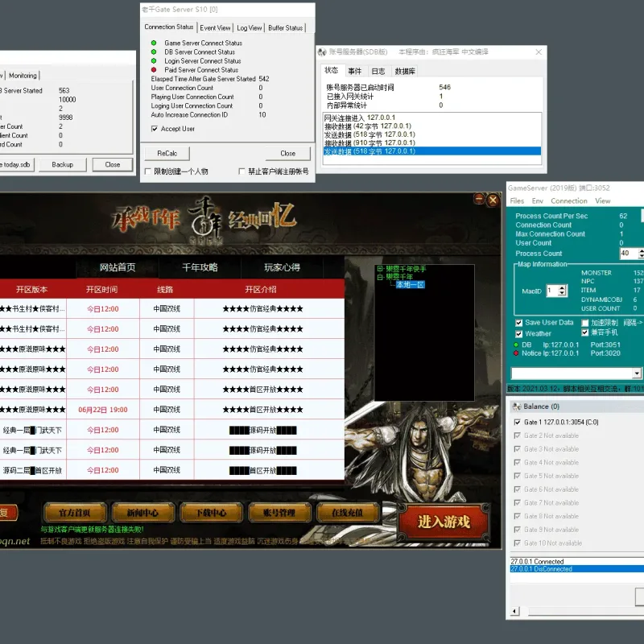
Task: Switch to Log View tab
Action: 249,28
